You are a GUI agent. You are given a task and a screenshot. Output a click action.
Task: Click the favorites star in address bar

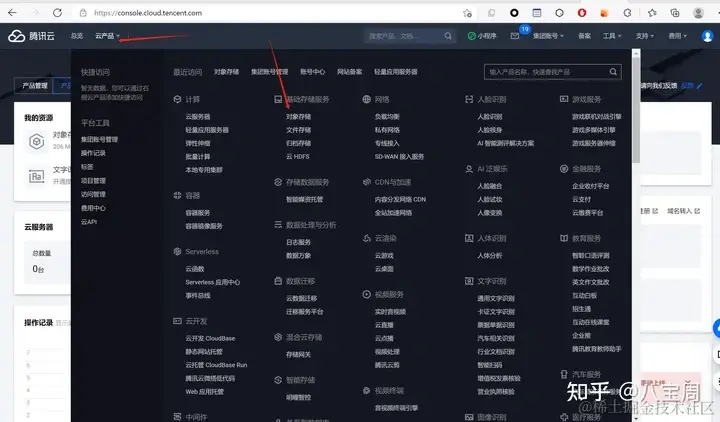pyautogui.click(x=467, y=13)
